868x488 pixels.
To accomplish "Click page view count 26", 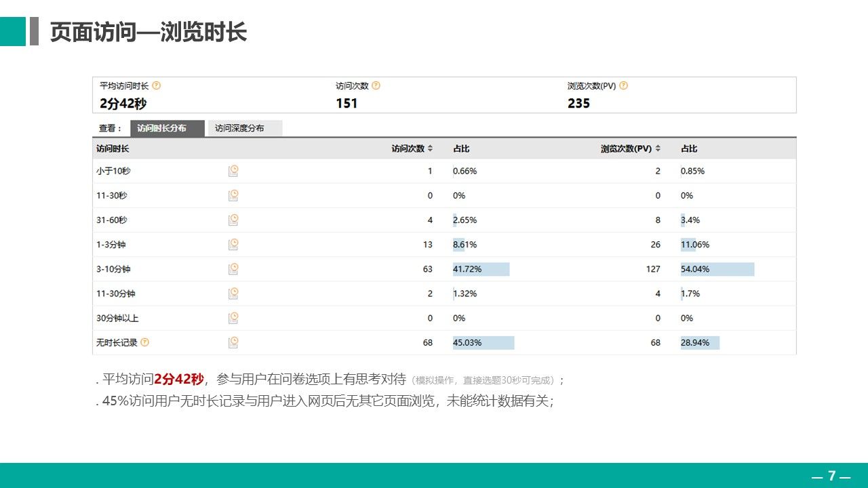I will coord(655,245).
